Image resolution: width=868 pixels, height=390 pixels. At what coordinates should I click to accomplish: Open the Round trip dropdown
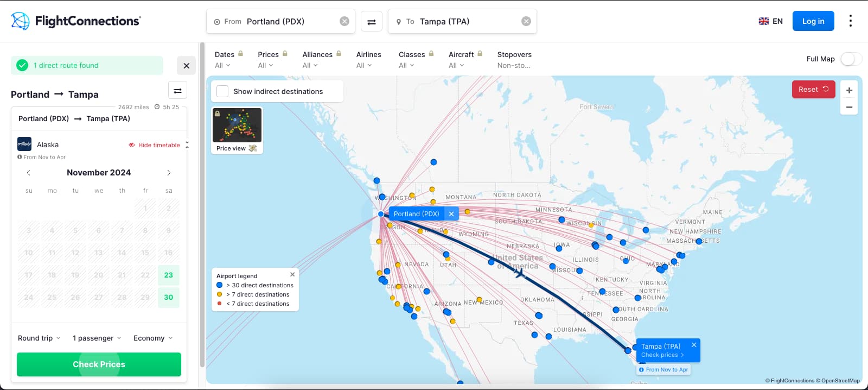tap(39, 338)
